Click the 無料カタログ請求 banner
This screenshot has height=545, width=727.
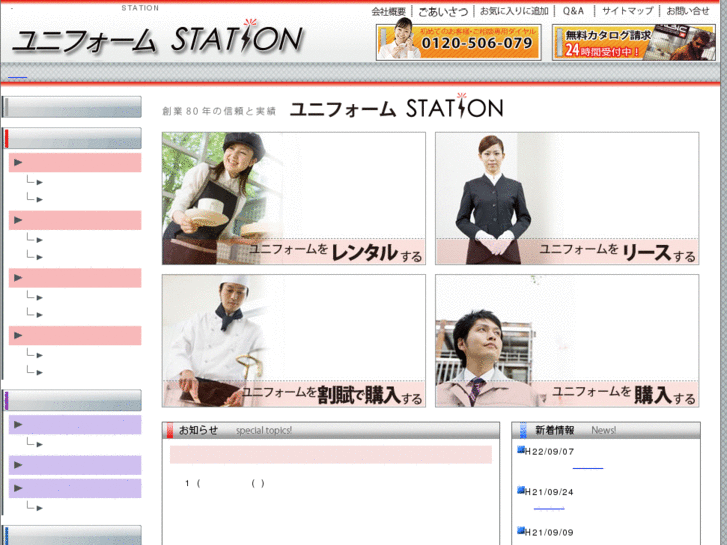pyautogui.click(x=634, y=42)
